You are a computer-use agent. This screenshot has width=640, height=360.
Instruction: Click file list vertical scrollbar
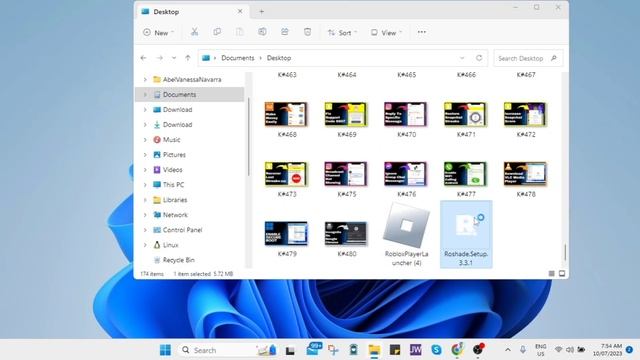[565, 252]
